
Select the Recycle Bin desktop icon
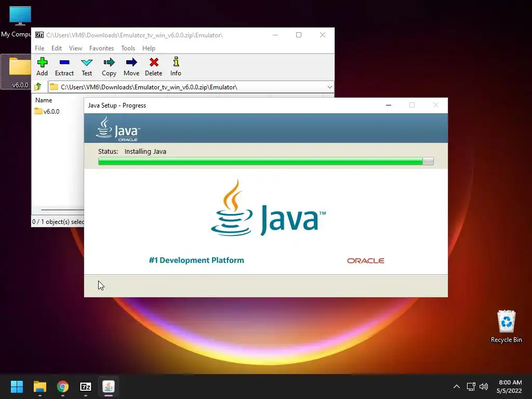(x=506, y=326)
